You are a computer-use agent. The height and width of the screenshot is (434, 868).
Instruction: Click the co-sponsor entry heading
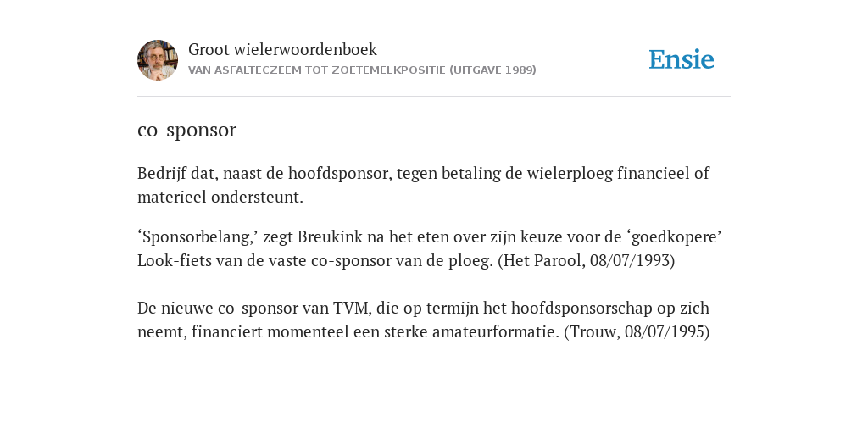[x=186, y=130]
